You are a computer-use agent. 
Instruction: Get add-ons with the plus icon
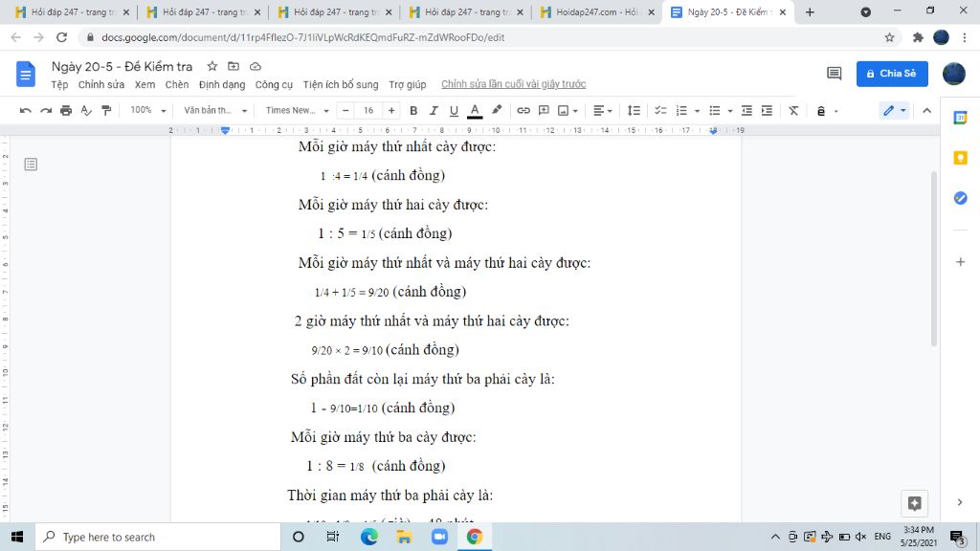click(x=961, y=262)
